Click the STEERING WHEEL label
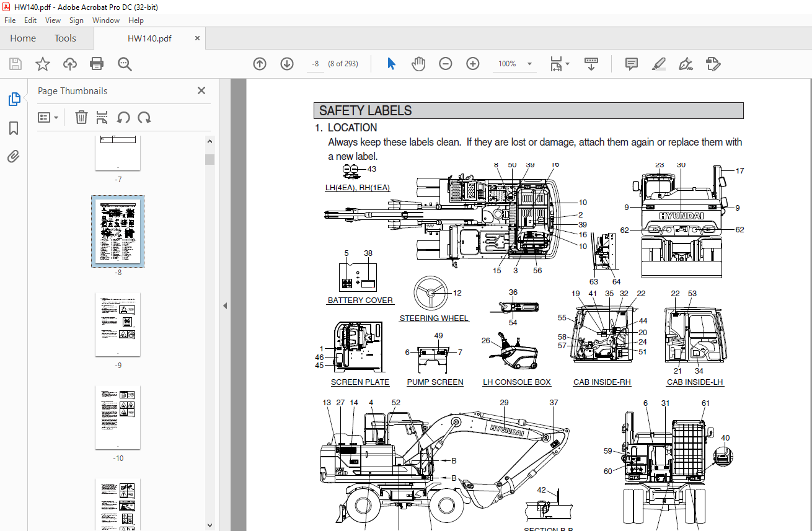812x531 pixels. (x=434, y=318)
